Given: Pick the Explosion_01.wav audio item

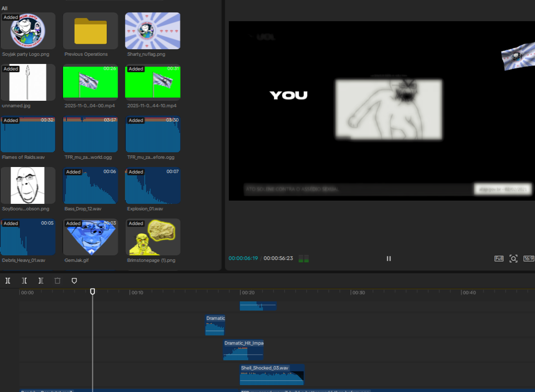Looking at the screenshot, I should 152,185.
